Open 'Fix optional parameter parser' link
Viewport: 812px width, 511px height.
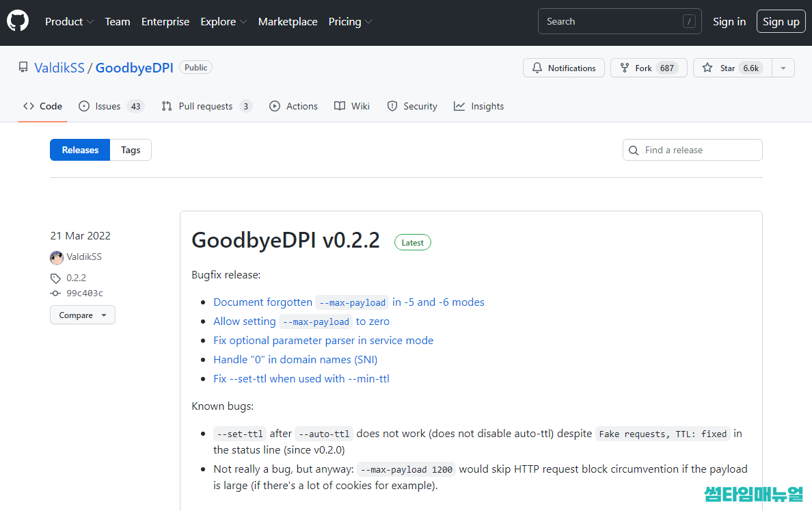click(x=323, y=341)
